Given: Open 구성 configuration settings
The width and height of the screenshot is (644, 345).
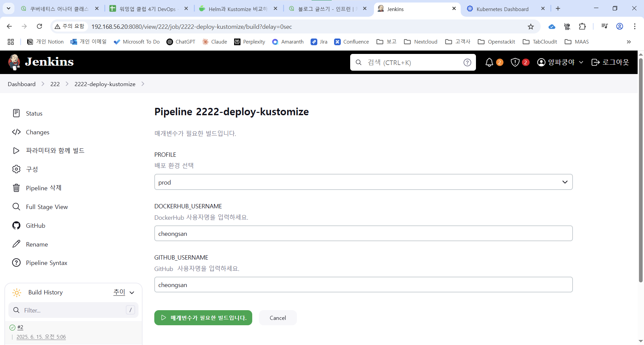Looking at the screenshot, I should 32,169.
